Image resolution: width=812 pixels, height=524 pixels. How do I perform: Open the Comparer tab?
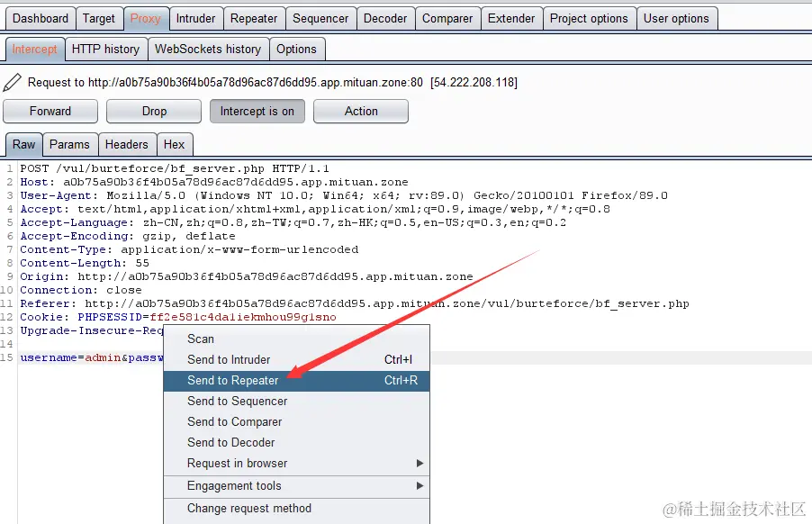[x=447, y=19]
